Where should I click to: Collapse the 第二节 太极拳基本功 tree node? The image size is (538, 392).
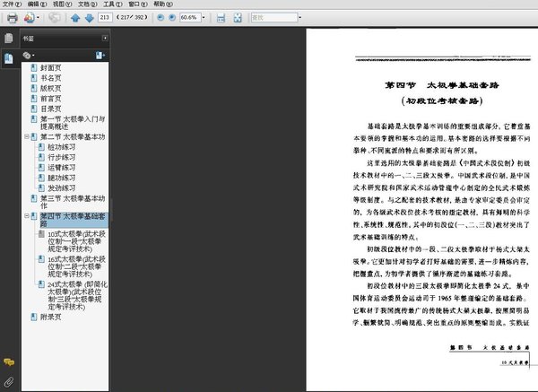click(x=26, y=136)
